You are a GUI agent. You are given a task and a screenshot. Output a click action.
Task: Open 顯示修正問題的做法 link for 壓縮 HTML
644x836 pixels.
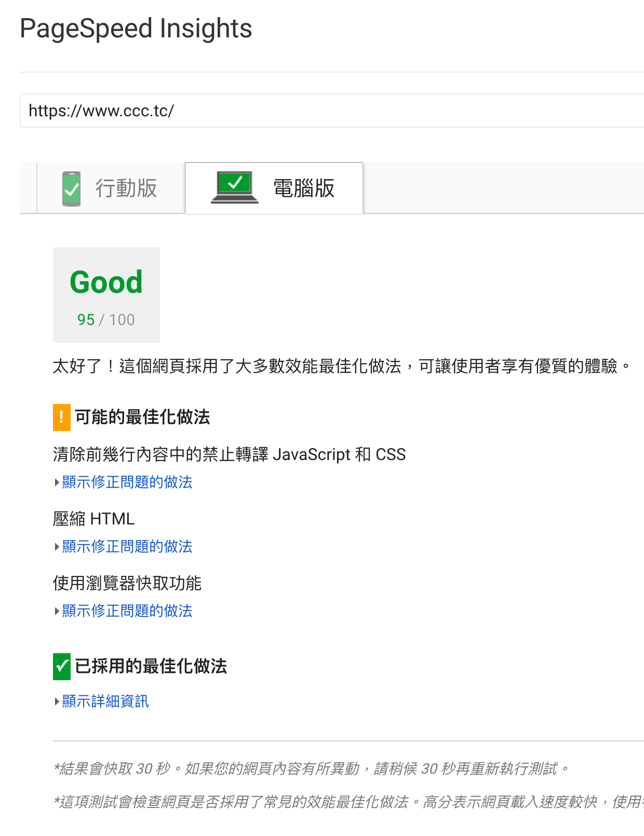[127, 547]
